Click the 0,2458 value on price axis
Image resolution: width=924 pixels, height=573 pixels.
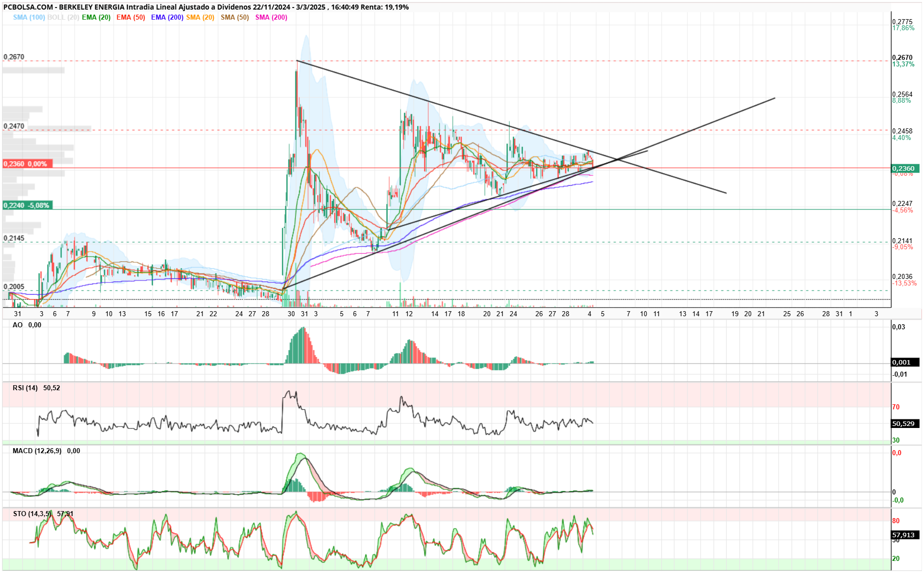coord(902,131)
